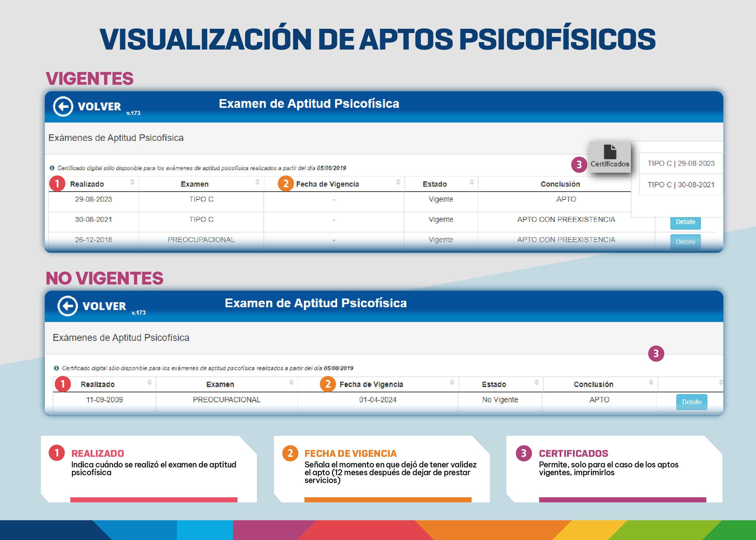Sort the Vigentes table by Estado
This screenshot has width=756, height=540.
(471, 182)
